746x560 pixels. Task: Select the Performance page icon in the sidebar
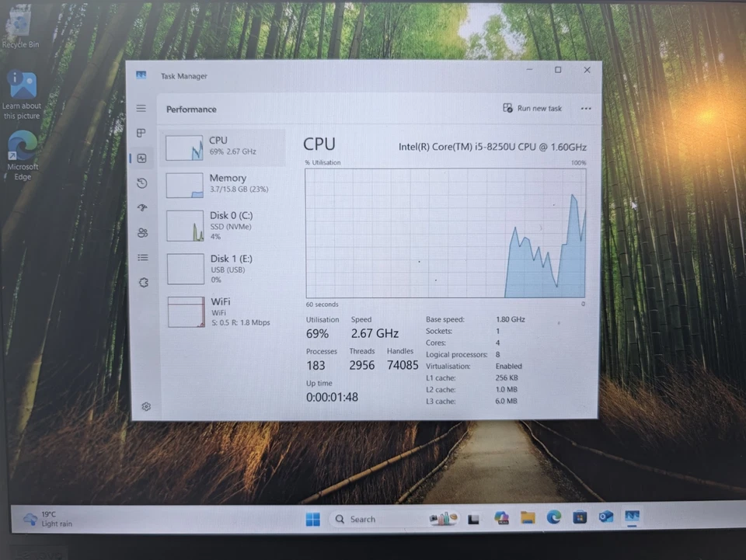point(141,158)
